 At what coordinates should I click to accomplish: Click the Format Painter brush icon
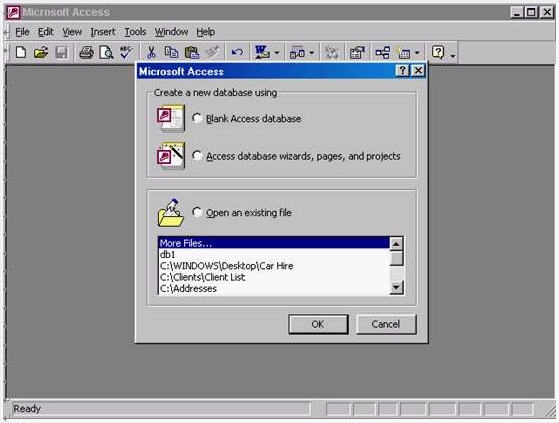pyautogui.click(x=212, y=52)
